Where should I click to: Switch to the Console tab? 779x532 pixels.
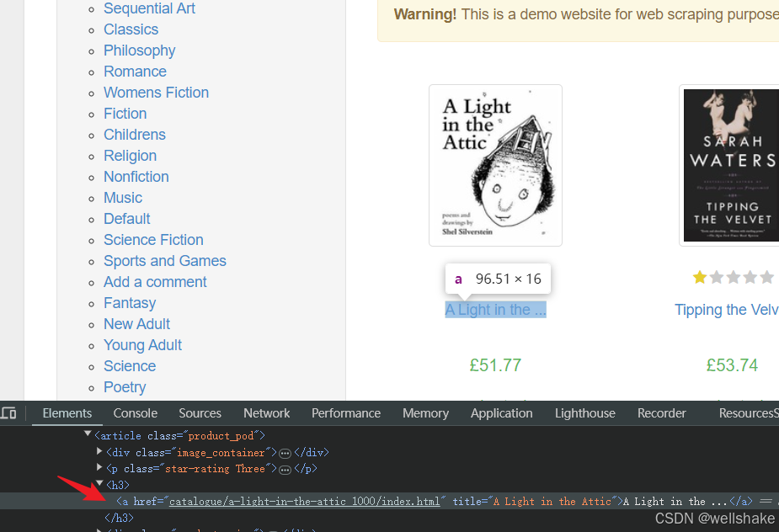(x=135, y=413)
